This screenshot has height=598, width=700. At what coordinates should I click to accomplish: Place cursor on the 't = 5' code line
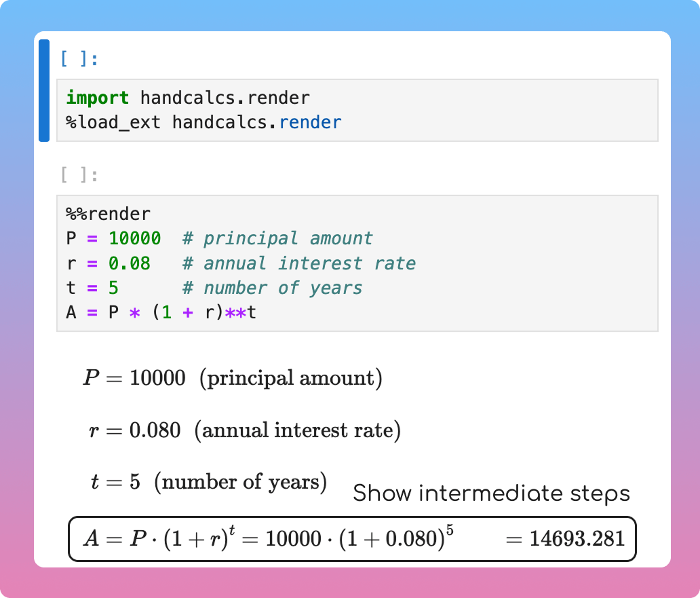tap(92, 288)
